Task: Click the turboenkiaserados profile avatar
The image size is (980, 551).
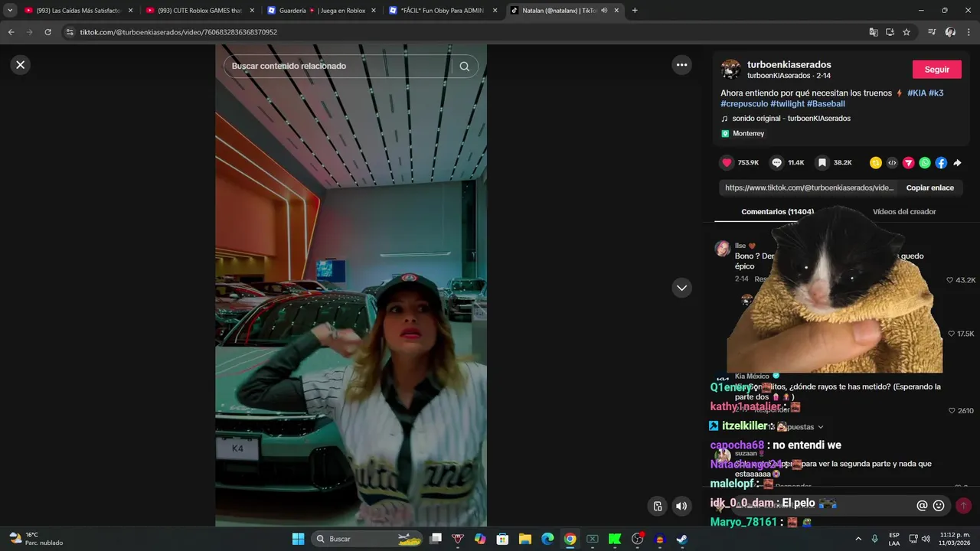Action: (730, 70)
